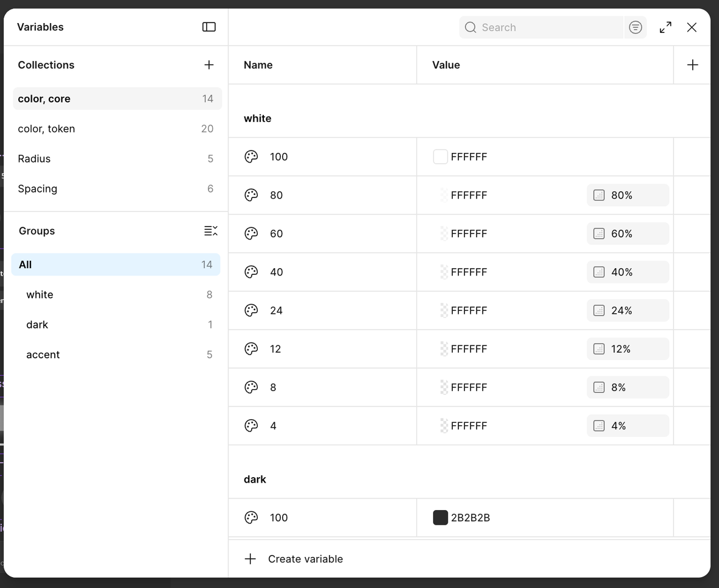719x588 pixels.
Task: Open the Radius collection
Action: pyautogui.click(x=118, y=158)
